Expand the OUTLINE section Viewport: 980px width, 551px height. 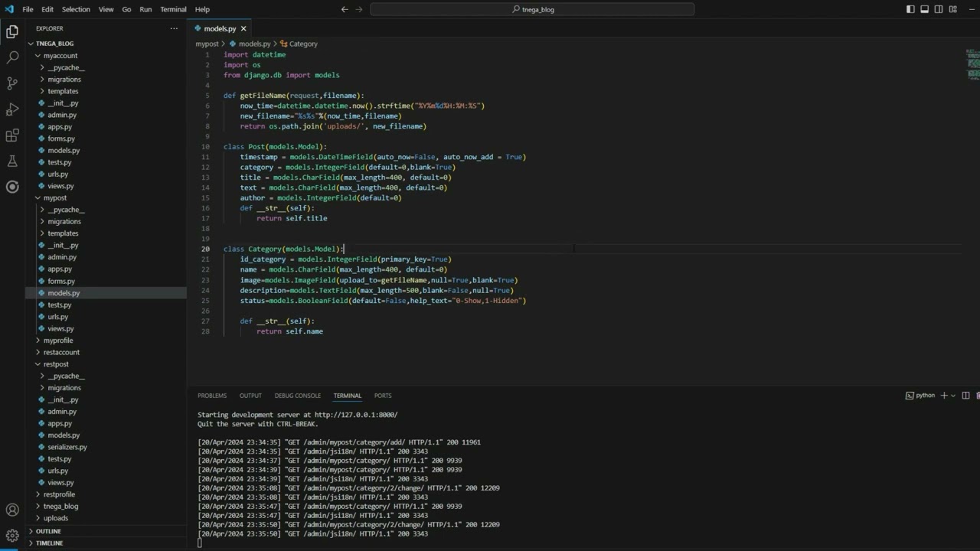(x=106, y=531)
